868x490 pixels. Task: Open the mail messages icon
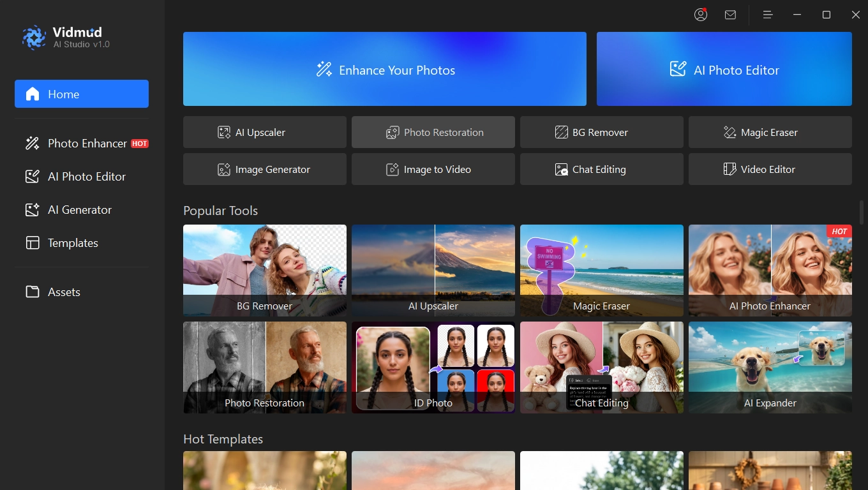[730, 15]
